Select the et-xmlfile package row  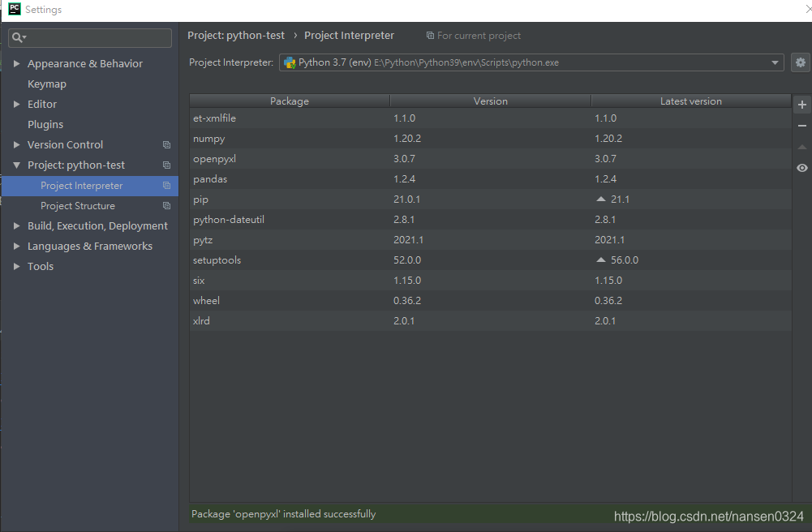coord(491,118)
